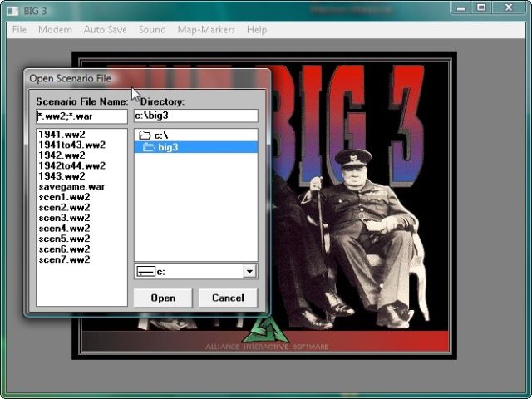532x399 pixels.
Task: Click the Auto Save menu
Action: 105,29
